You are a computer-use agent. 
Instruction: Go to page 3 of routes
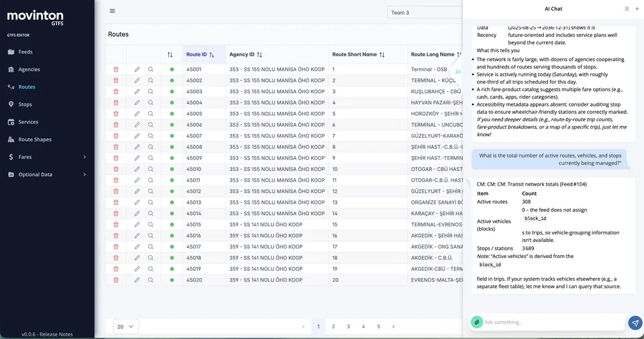[348, 327]
